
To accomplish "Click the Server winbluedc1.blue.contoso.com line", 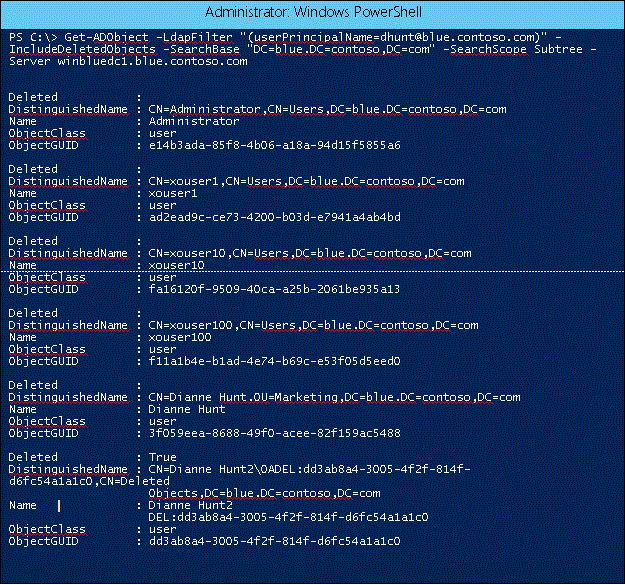I will pos(128,61).
